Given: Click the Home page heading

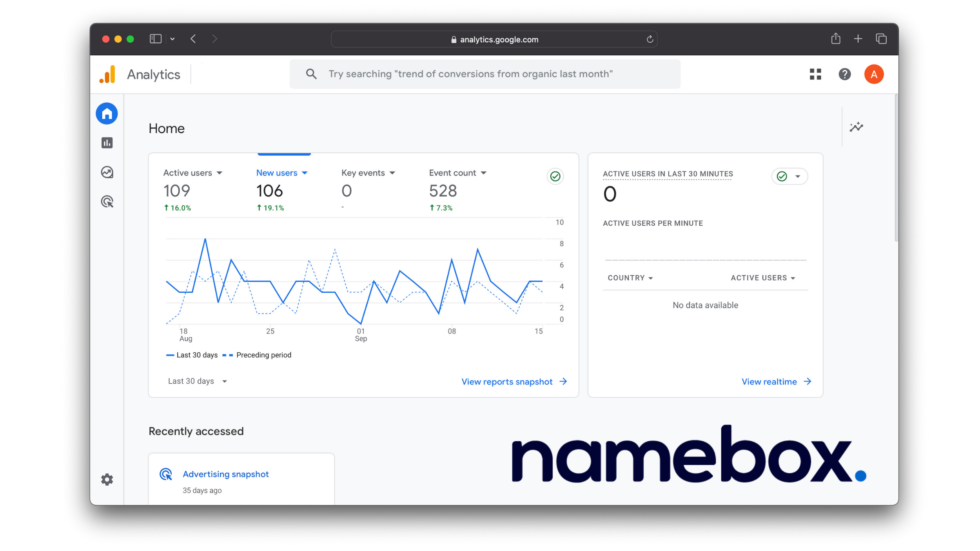Looking at the screenshot, I should 167,129.
